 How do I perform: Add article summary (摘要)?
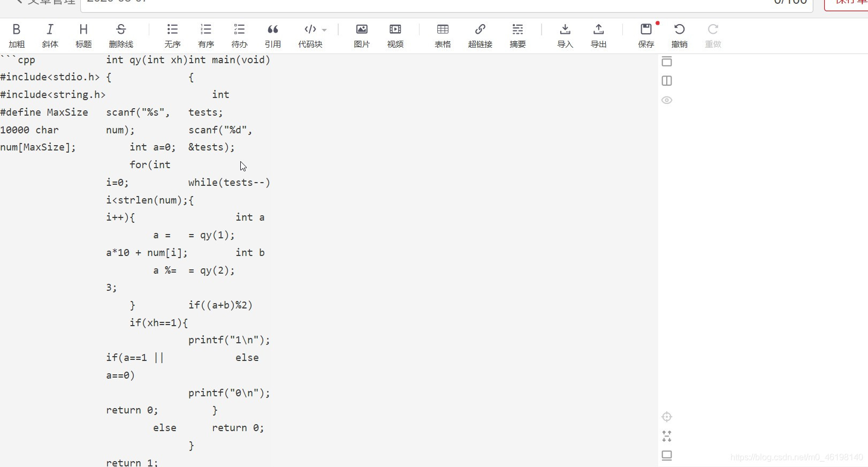[x=517, y=35]
